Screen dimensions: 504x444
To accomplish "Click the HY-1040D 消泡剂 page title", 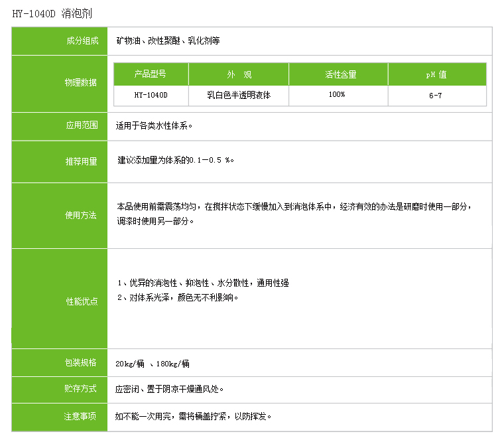I will coord(48,13).
